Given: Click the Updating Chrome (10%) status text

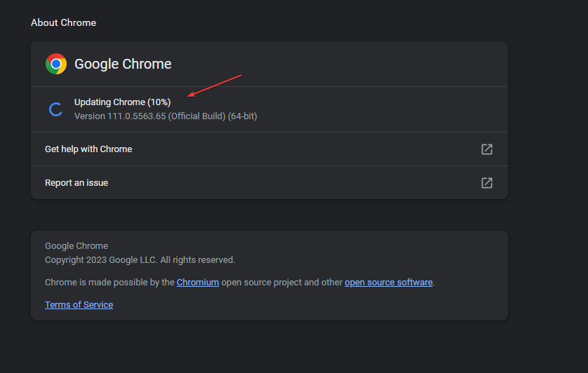Looking at the screenshot, I should point(122,102).
